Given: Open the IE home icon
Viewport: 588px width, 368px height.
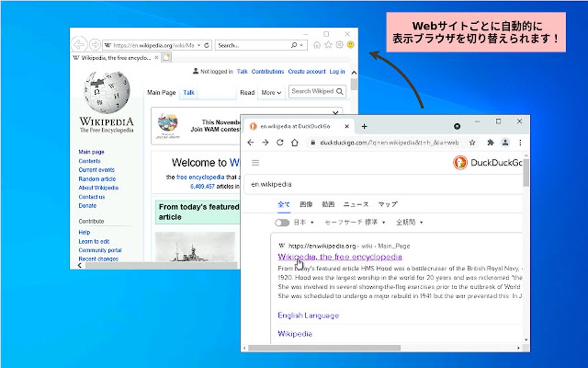Looking at the screenshot, I should (x=317, y=45).
